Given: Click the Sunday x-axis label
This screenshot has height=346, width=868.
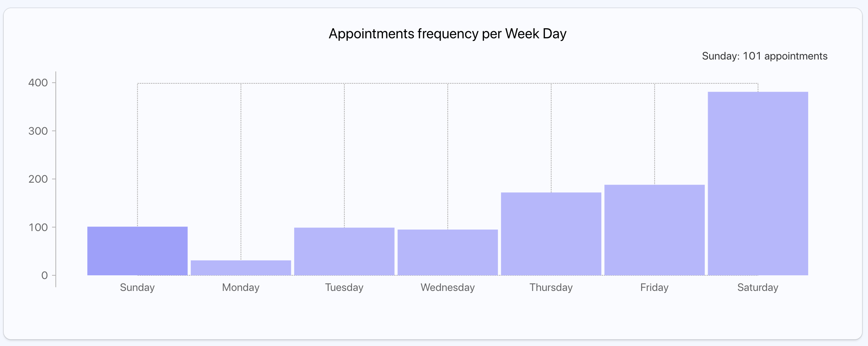Looking at the screenshot, I should pyautogui.click(x=137, y=287).
